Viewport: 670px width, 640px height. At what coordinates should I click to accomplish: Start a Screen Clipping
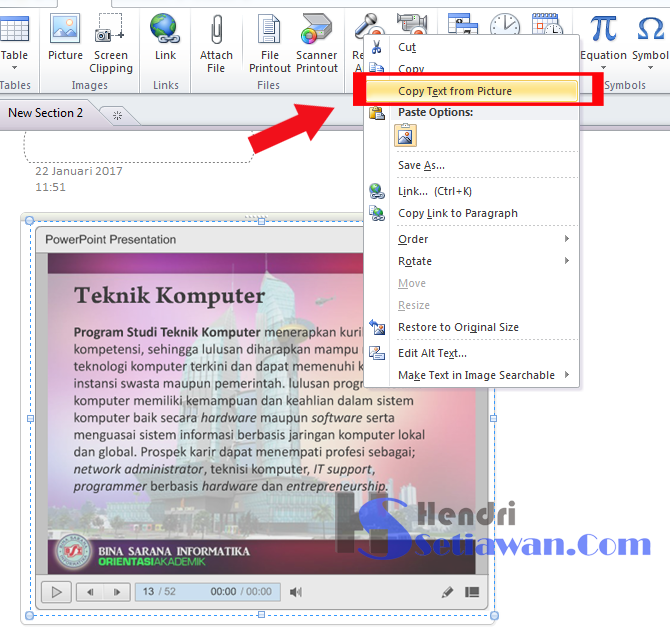(111, 43)
